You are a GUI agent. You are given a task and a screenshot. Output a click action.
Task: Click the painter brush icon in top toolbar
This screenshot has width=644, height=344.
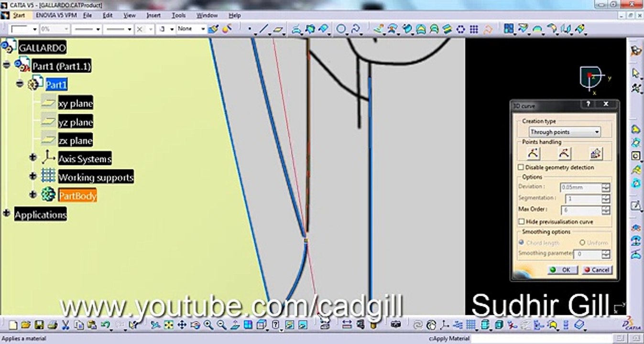tap(214, 29)
